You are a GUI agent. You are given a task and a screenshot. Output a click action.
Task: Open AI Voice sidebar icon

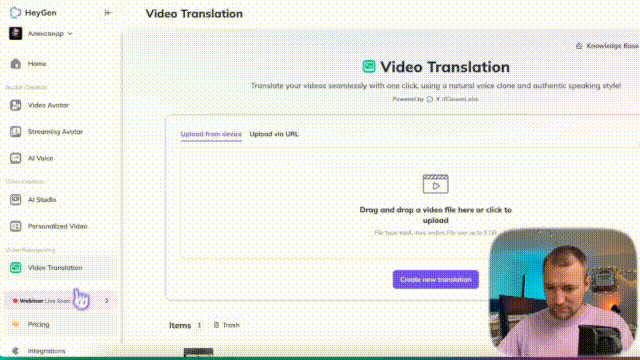(x=16, y=158)
